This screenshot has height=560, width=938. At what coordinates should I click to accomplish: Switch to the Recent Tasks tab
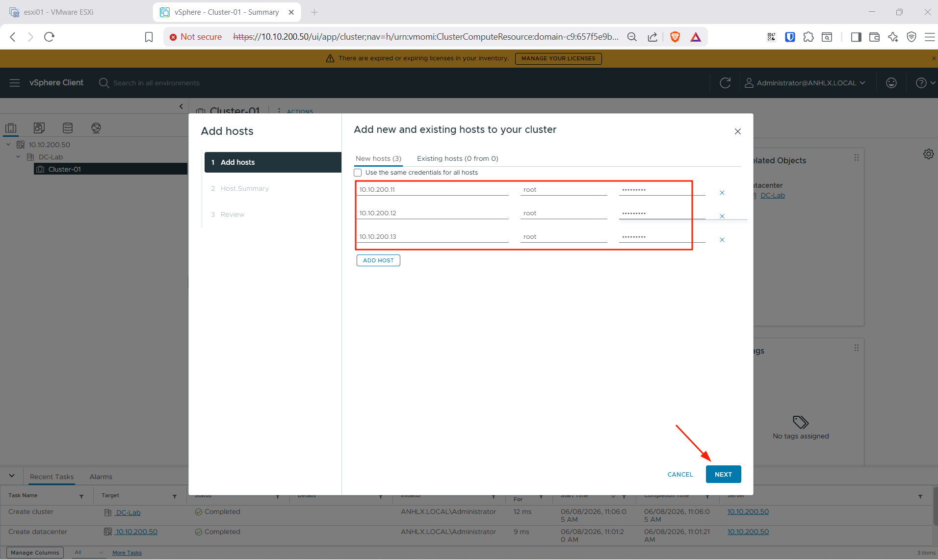(52, 477)
